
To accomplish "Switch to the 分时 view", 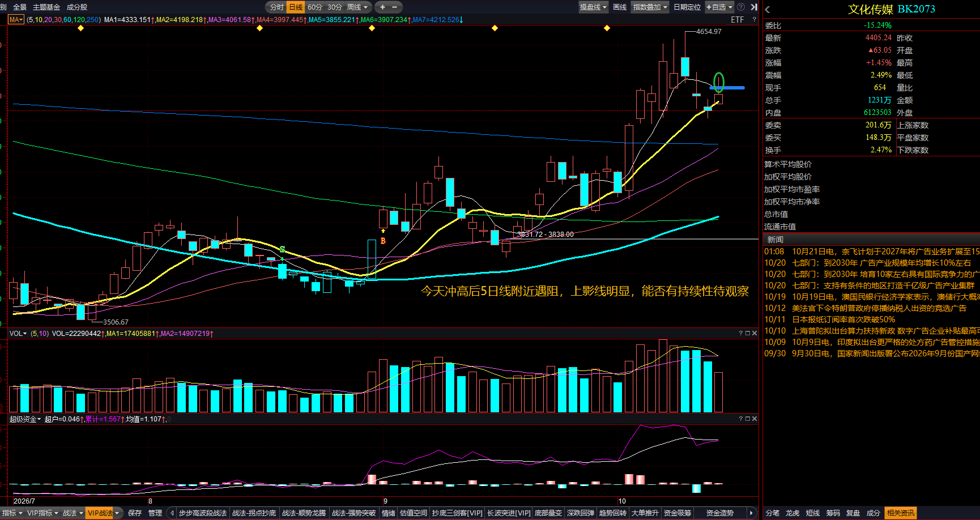I will 276,7.
